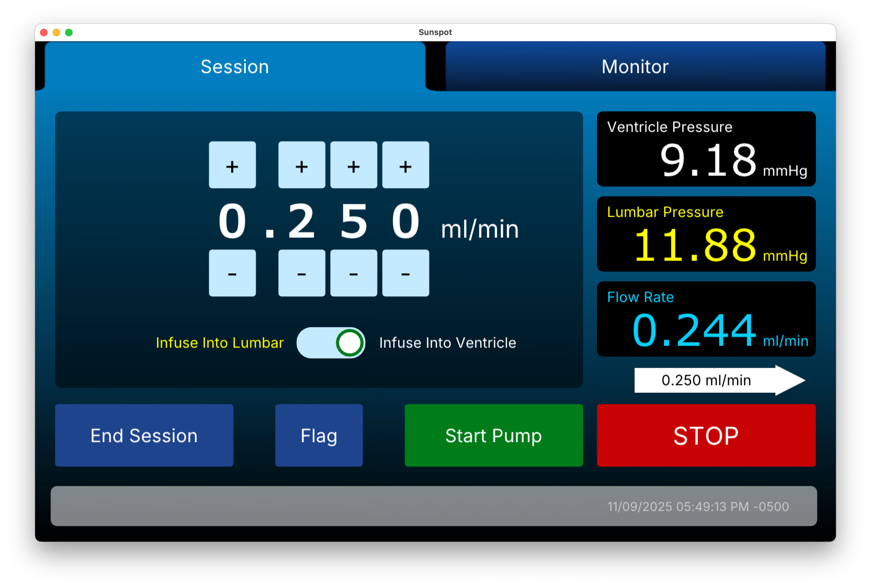Click the End Session button
Screen dimensions: 871x588
(x=144, y=435)
